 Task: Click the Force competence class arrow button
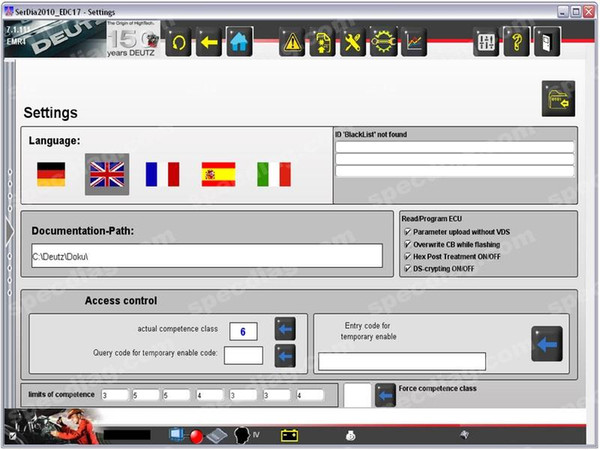[x=385, y=395]
